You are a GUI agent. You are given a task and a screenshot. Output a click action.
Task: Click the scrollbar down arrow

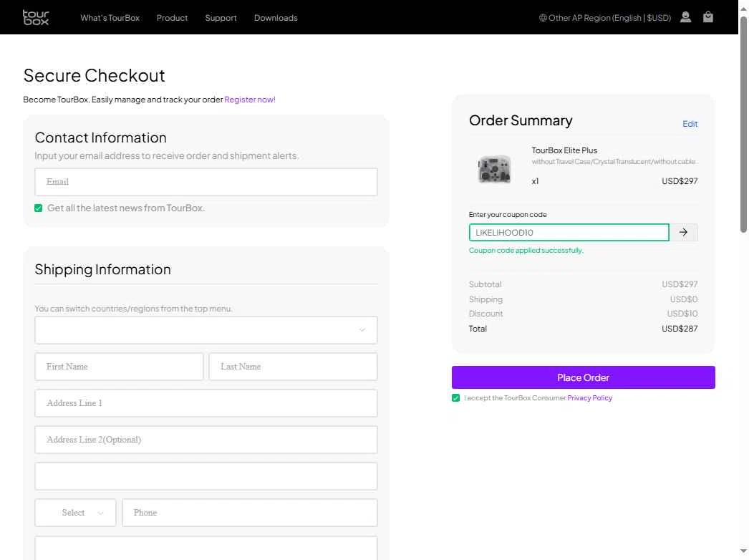coord(743,551)
